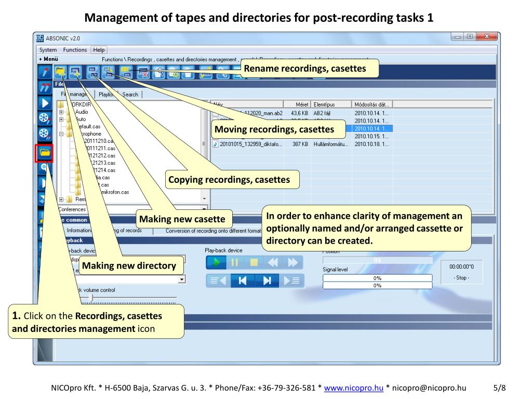Switch to the File manager tab
Image resolution: width=532 pixels, height=399 pixels.
point(74,95)
